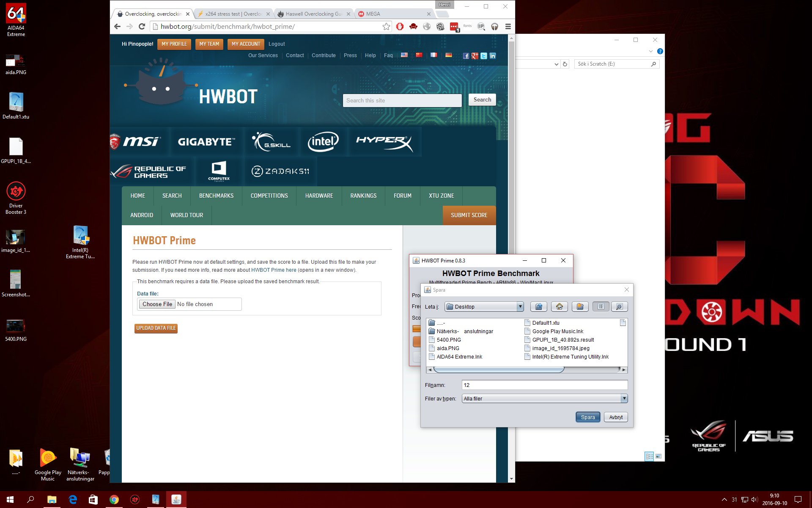Open the RANKINGS menu item

(363, 196)
